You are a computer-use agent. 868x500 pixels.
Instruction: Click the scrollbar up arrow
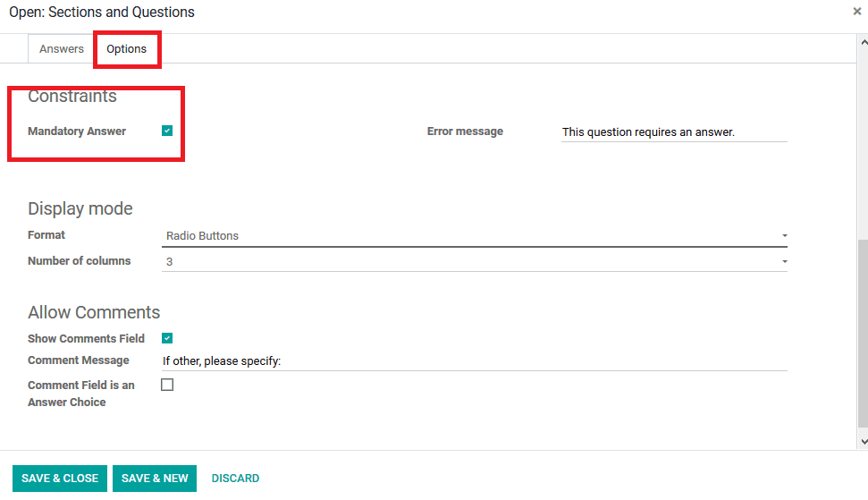pyautogui.click(x=864, y=42)
